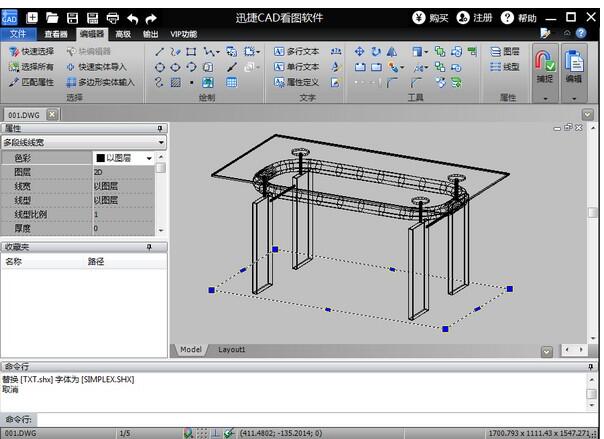Select the Rectangle draw tool
The width and height of the screenshot is (604, 439).
point(191,52)
